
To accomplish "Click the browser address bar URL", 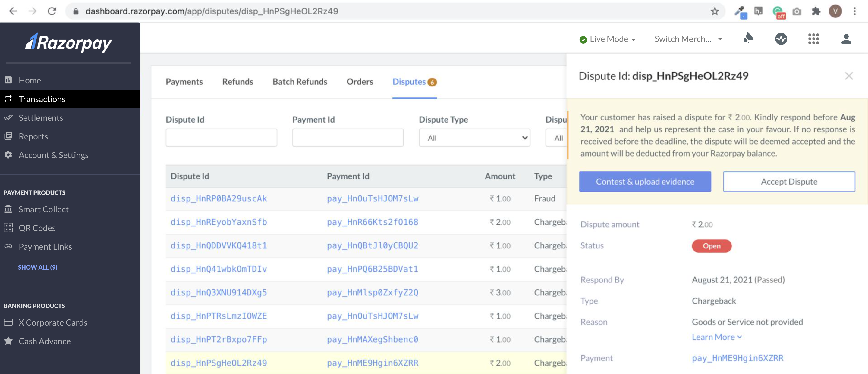I will (x=212, y=11).
